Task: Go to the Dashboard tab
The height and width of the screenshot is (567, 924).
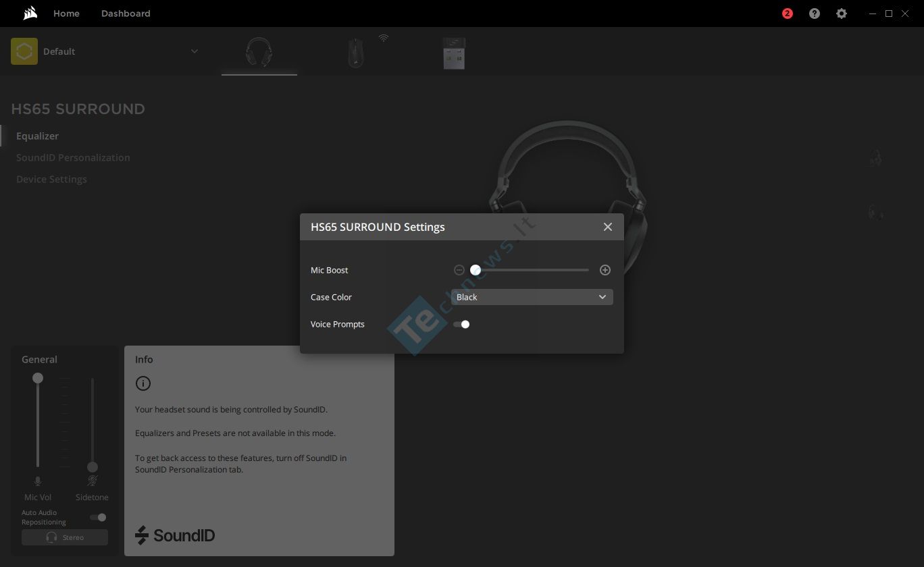Action: pos(126,13)
